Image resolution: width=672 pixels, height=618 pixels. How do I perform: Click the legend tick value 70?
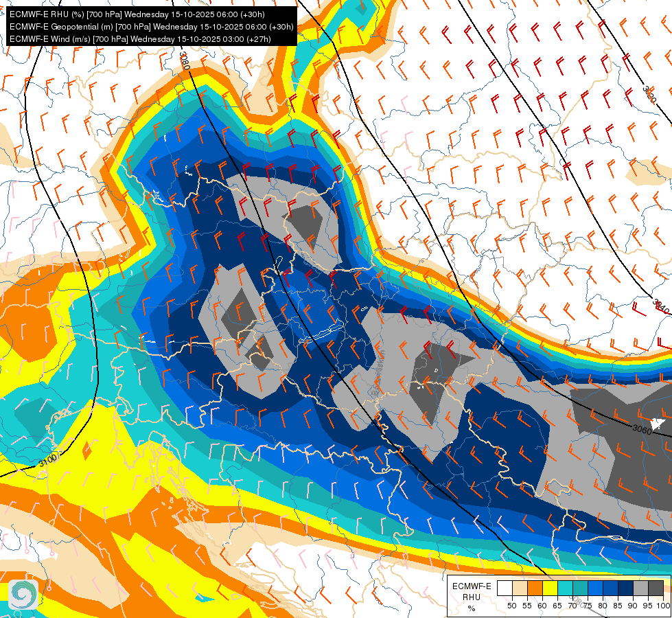(x=572, y=606)
